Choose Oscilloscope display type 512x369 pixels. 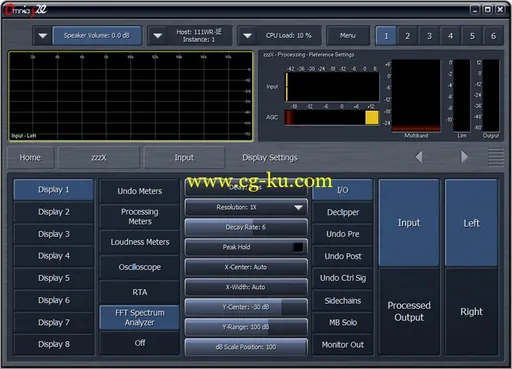coord(140,267)
